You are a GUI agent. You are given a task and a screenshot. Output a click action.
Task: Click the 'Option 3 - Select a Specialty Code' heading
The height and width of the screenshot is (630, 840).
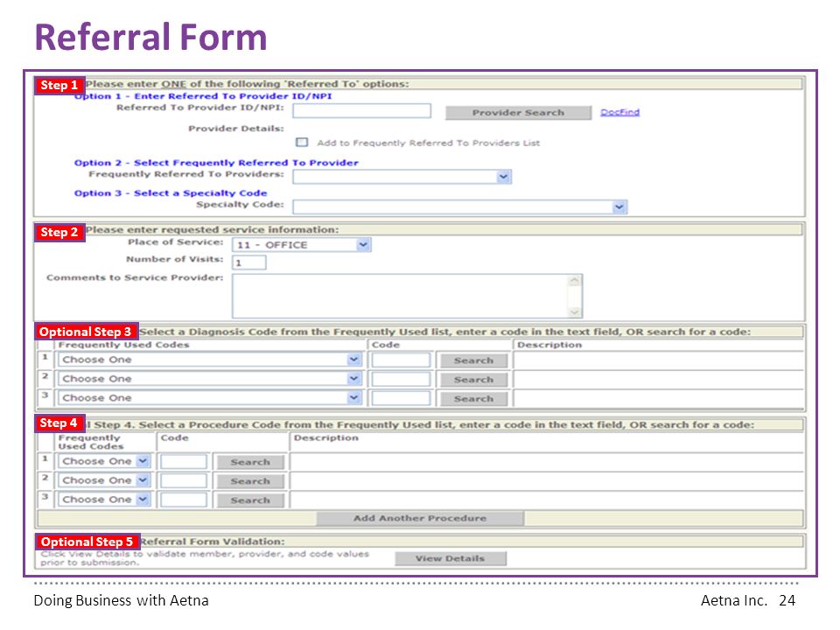point(171,193)
